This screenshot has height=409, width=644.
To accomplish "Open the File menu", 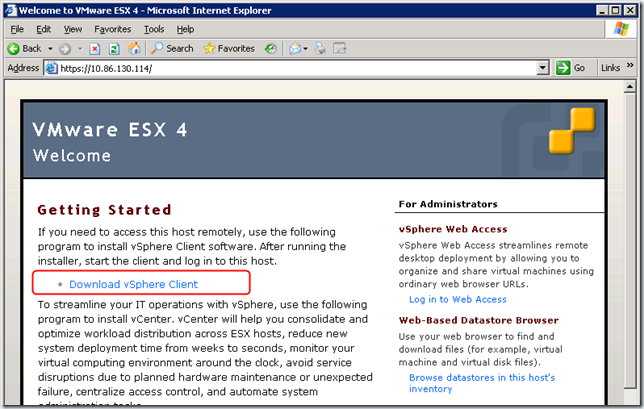I will pos(17,29).
